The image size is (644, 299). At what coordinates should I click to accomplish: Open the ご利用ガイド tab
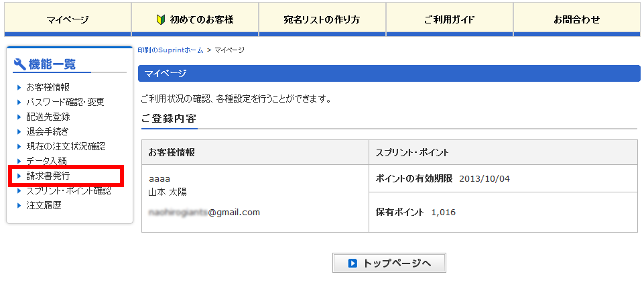(x=449, y=19)
